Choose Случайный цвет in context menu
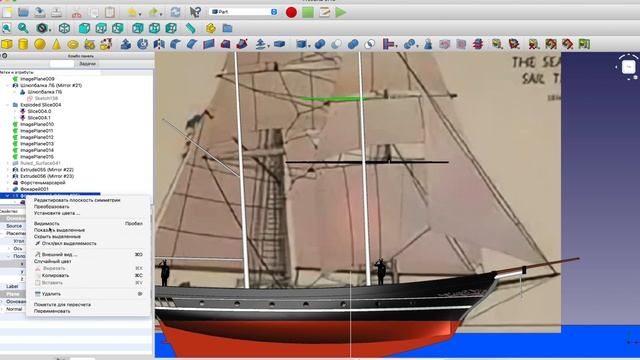The width and height of the screenshot is (640, 360). 53,261
